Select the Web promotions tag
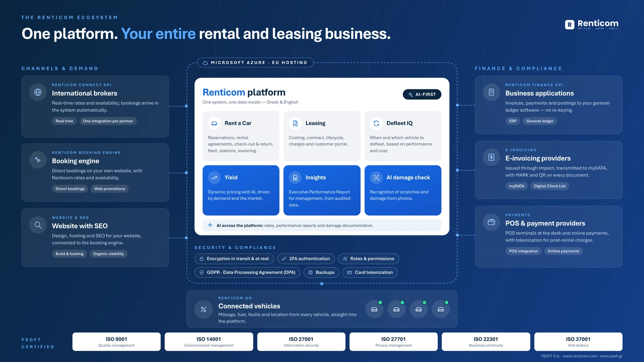Viewport: 644px width, 362px height. [x=110, y=189]
